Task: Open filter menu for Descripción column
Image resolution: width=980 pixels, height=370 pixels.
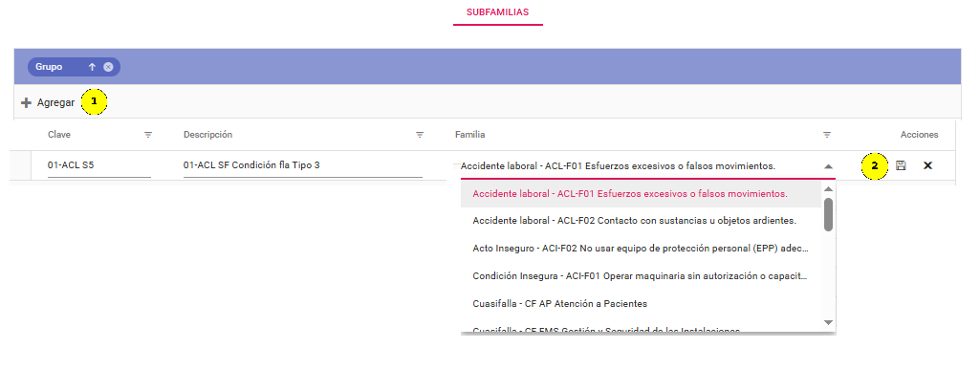Action: coord(420,135)
